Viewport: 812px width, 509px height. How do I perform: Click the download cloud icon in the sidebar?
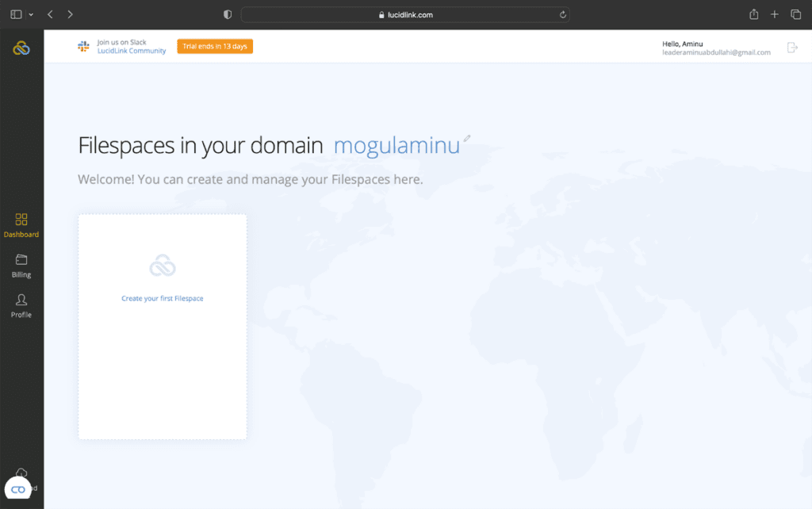click(x=21, y=473)
